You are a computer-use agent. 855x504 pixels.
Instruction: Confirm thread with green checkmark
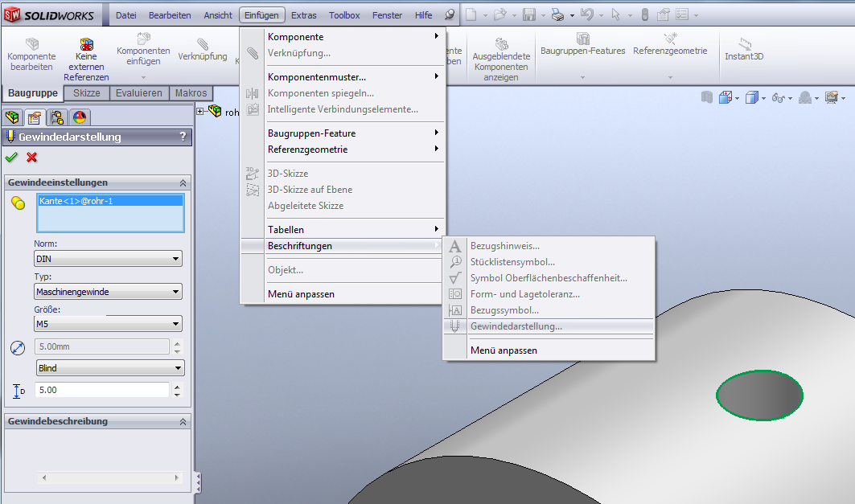click(x=11, y=158)
